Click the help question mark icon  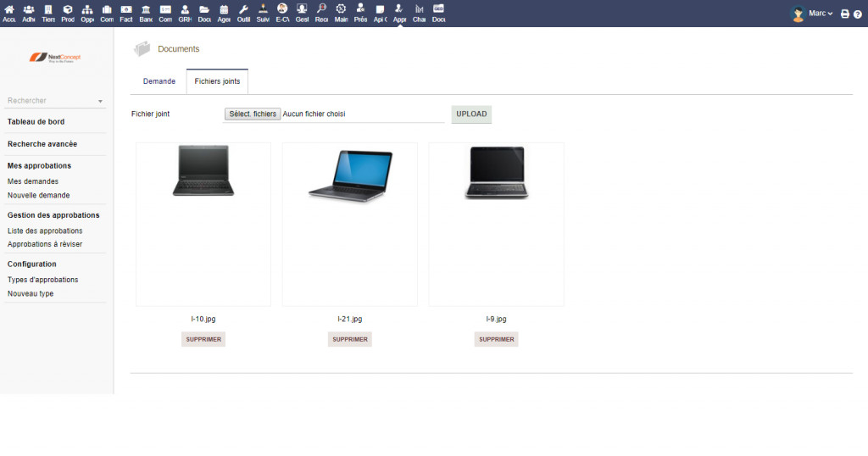click(x=858, y=14)
